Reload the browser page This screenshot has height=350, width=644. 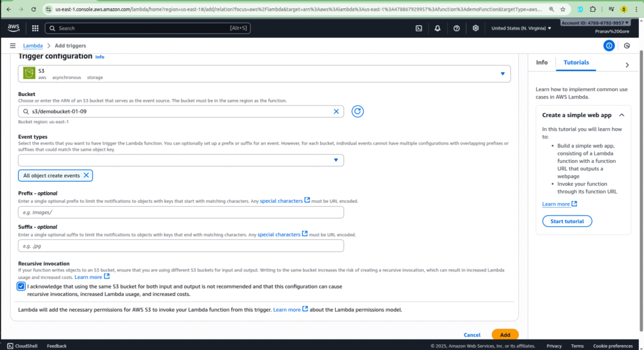click(x=34, y=9)
